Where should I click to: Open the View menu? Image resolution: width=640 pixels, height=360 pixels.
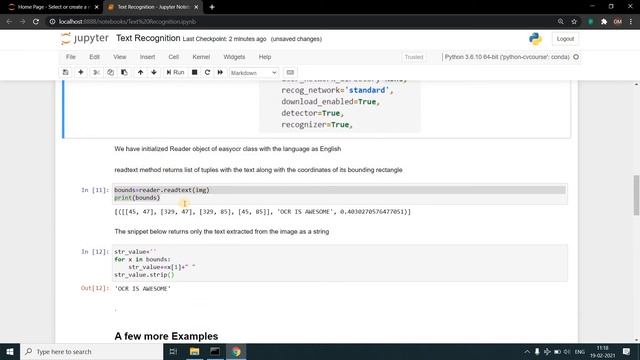120,57
